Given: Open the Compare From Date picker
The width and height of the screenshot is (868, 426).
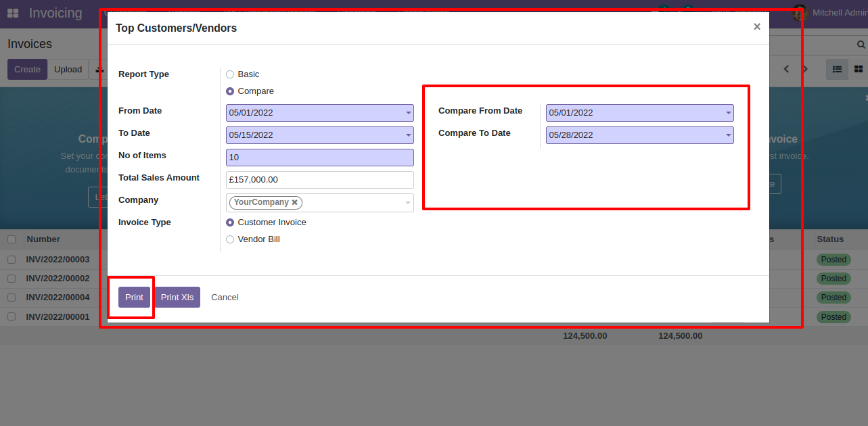Looking at the screenshot, I should 640,113.
